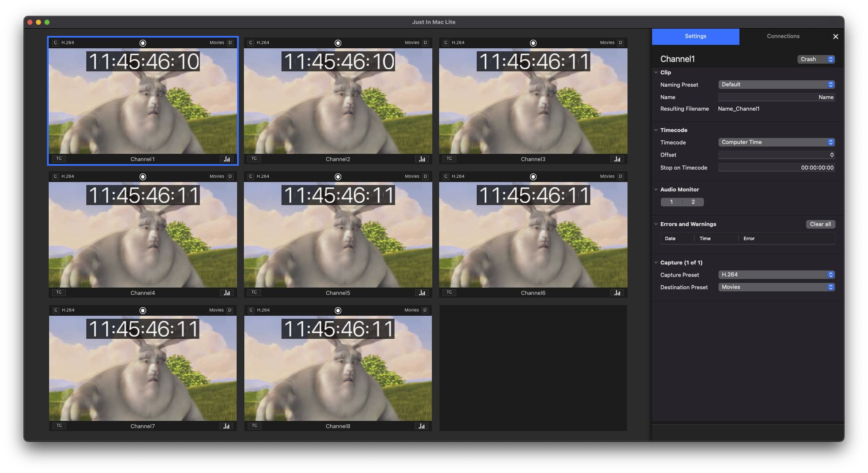This screenshot has height=473, width=868.
Task: Open the Destination Preset dropdown
Action: coord(777,287)
